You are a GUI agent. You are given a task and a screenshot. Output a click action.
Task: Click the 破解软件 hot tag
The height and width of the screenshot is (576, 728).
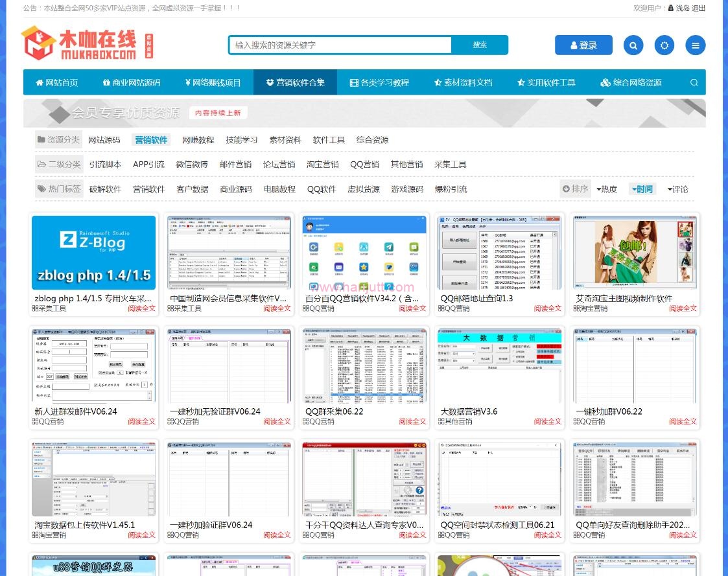[105, 189]
